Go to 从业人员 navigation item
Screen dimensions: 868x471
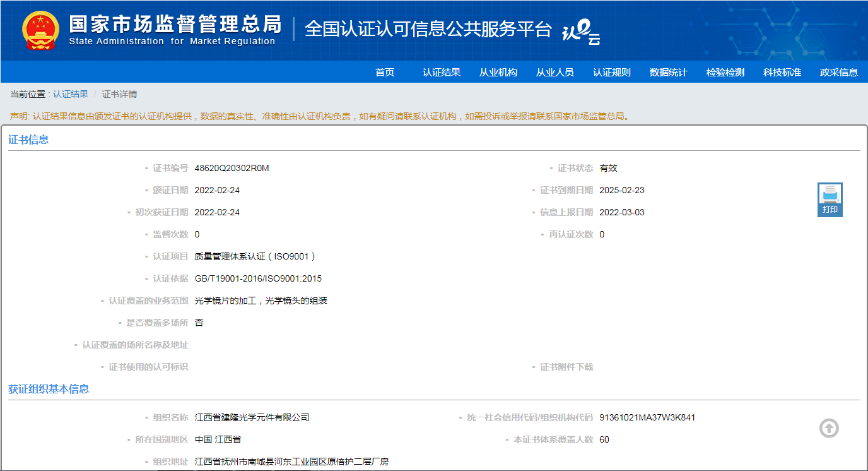(x=555, y=73)
